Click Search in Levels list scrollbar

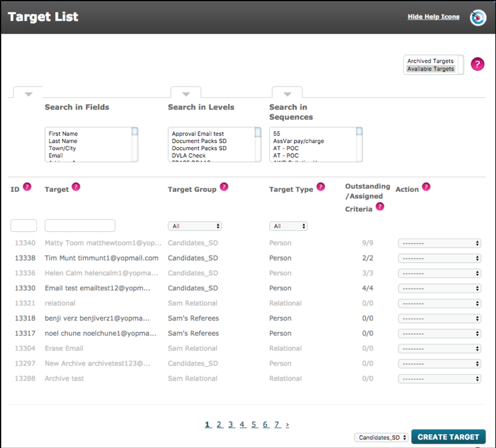click(258, 145)
